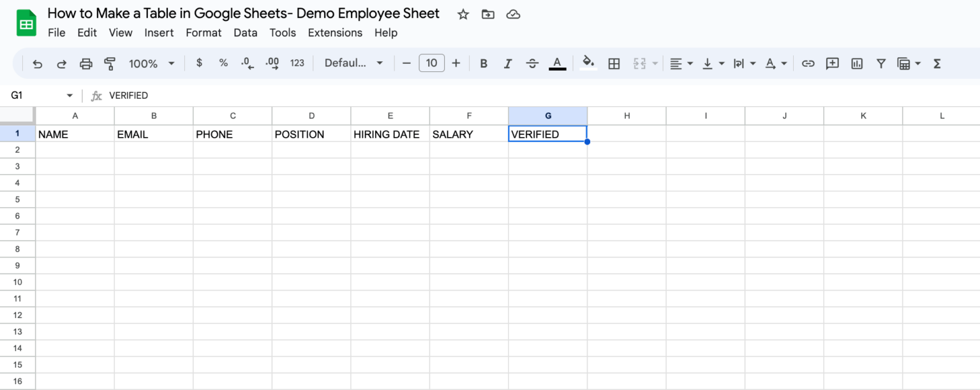This screenshot has height=390, width=980.
Task: Insert a comment from the toolbar
Action: point(832,63)
